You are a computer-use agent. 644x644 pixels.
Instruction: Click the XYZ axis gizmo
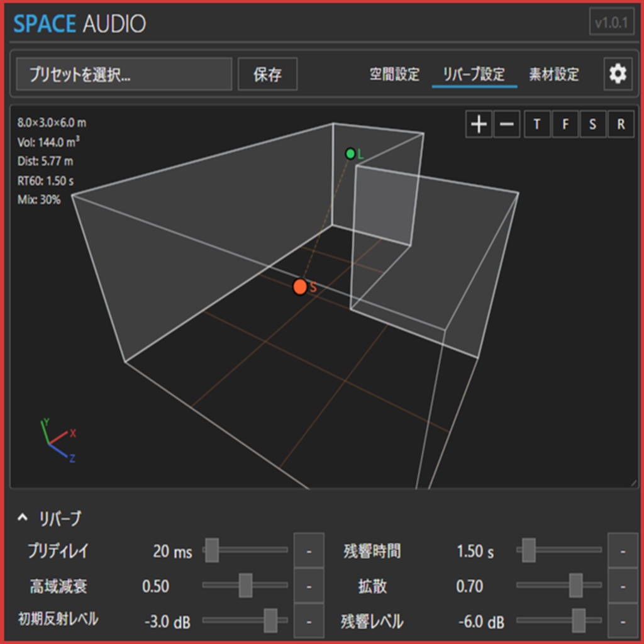[58, 441]
